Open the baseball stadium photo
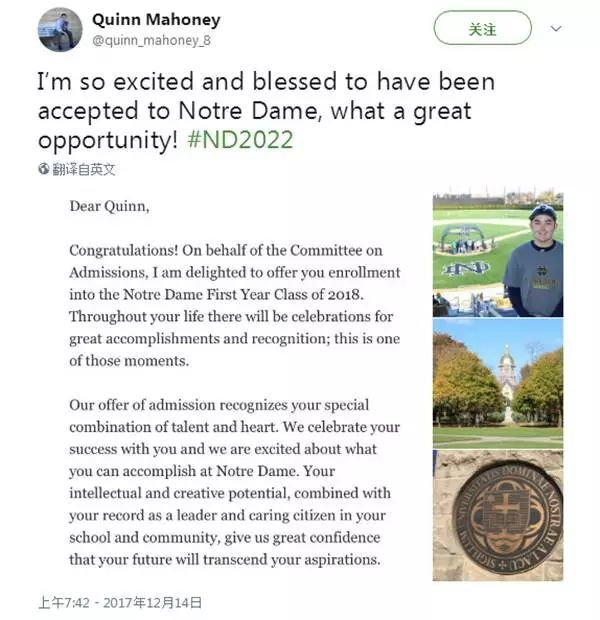Image resolution: width=600 pixels, height=620 pixels. [x=497, y=254]
